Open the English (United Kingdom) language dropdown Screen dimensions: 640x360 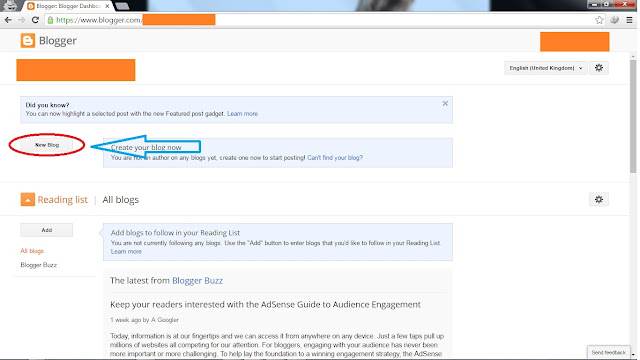point(545,68)
